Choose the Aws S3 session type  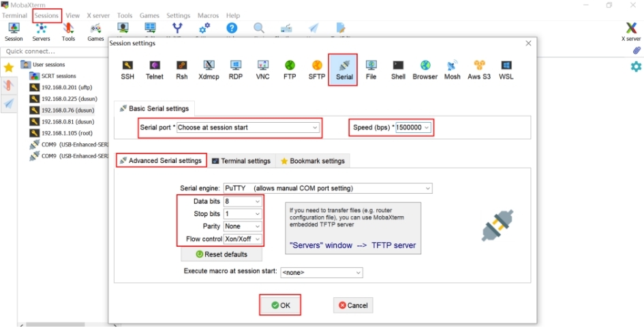479,70
